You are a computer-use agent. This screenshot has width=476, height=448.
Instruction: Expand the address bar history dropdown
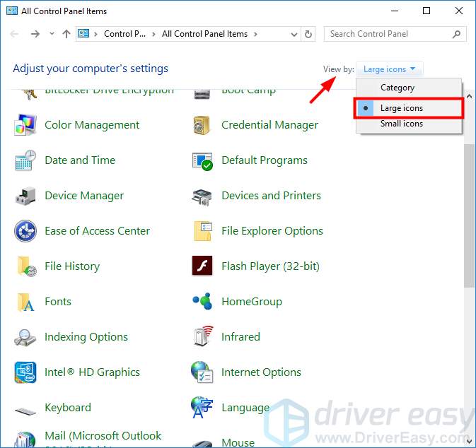click(294, 34)
